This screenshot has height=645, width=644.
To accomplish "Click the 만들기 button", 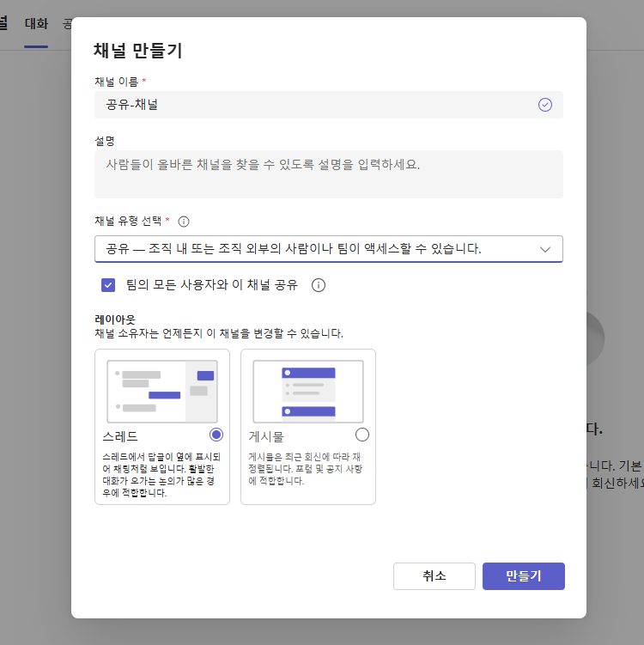I will point(524,576).
